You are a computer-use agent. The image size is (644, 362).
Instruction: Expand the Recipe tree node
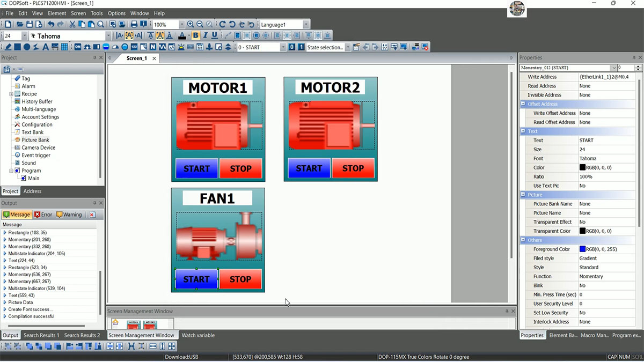[x=11, y=94]
